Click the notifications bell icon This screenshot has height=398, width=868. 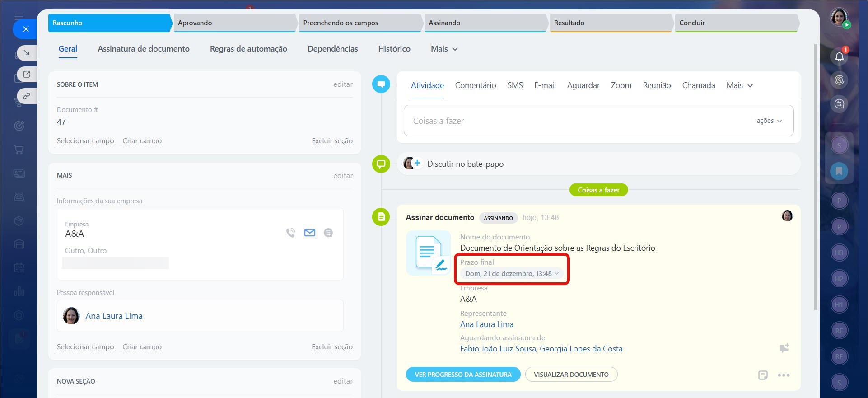pos(839,56)
